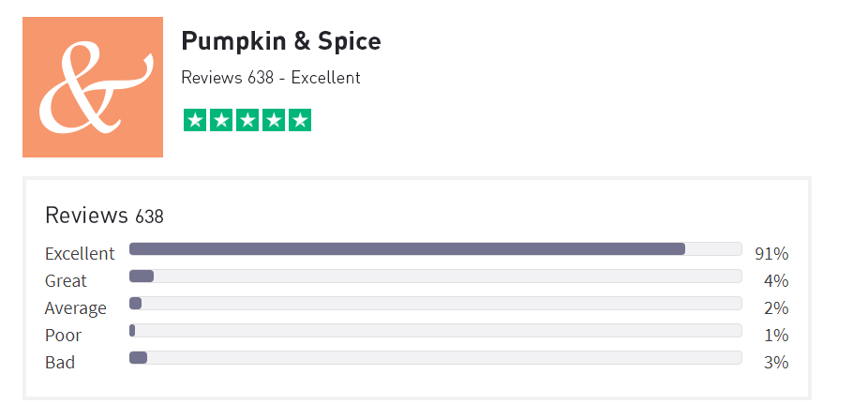Click the first green star
Screen dimensions: 868x419
(x=195, y=120)
